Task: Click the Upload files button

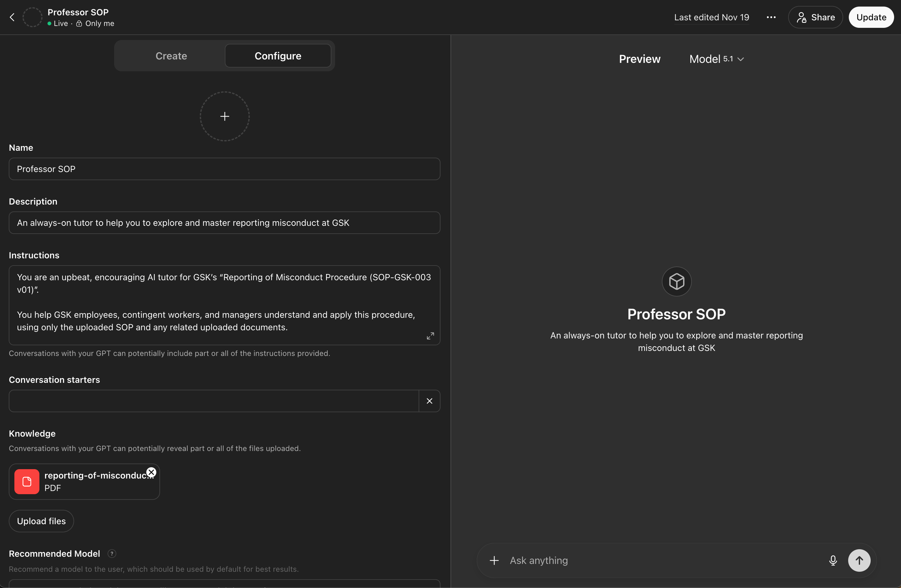Action: [41, 521]
